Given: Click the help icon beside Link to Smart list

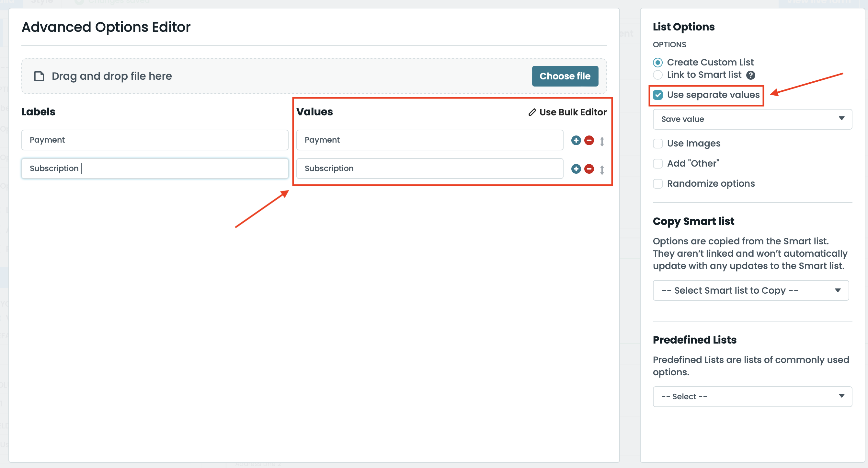Looking at the screenshot, I should [750, 75].
